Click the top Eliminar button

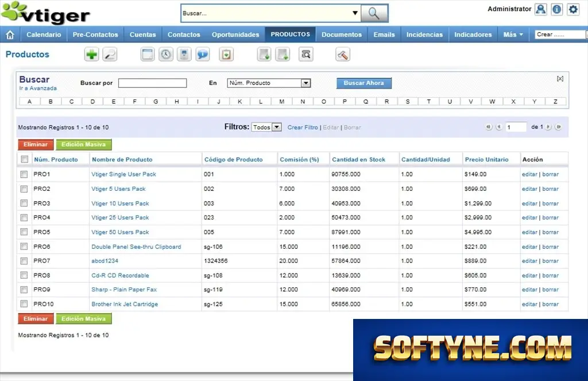[x=36, y=144]
